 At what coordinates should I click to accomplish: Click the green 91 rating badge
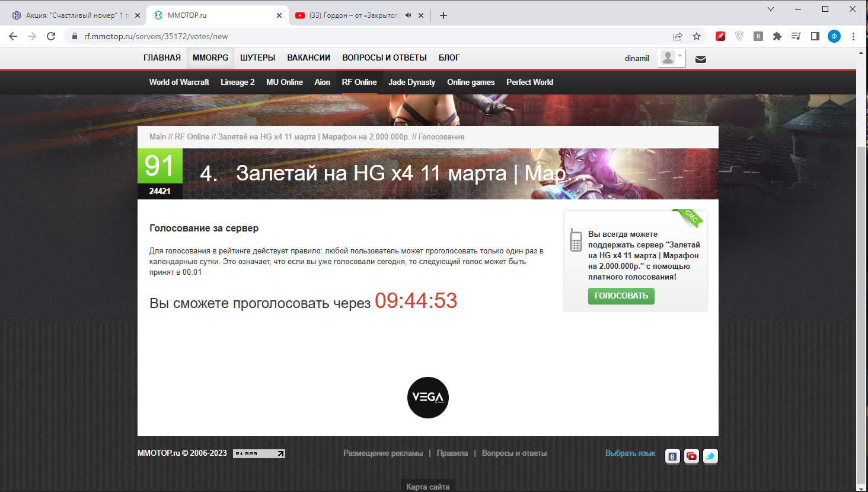click(x=160, y=166)
